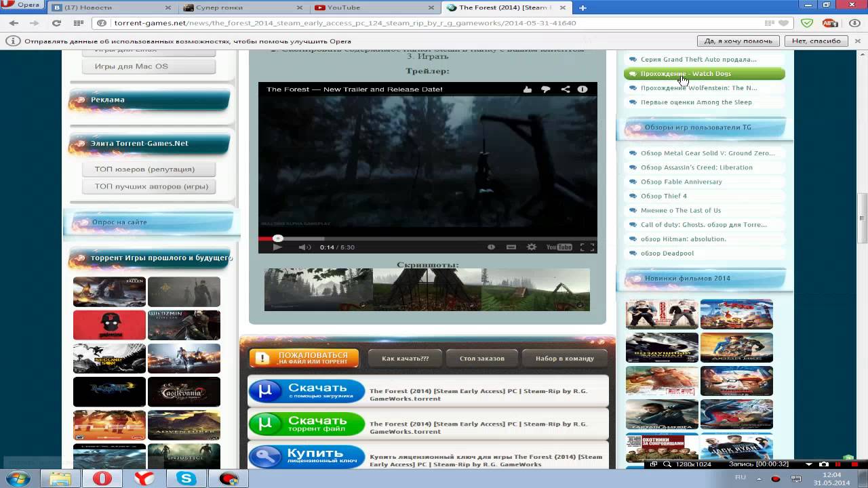Play the Forest trailer video
The width and height of the screenshot is (868, 488).
click(x=277, y=247)
